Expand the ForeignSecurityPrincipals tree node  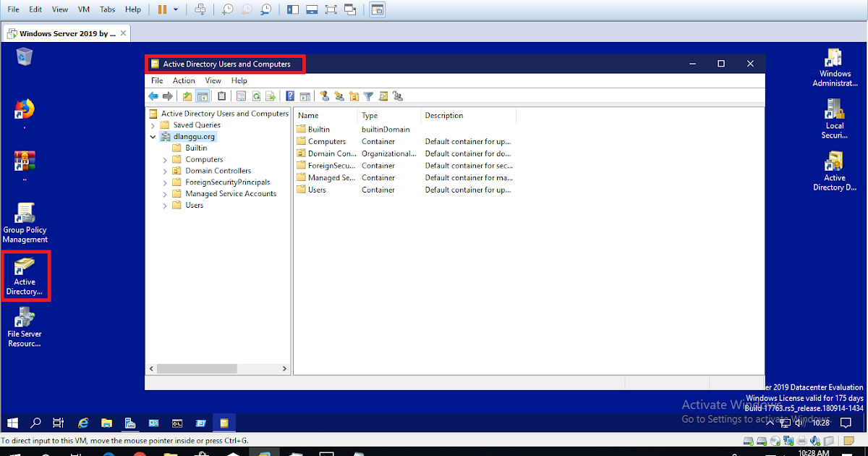(x=165, y=182)
